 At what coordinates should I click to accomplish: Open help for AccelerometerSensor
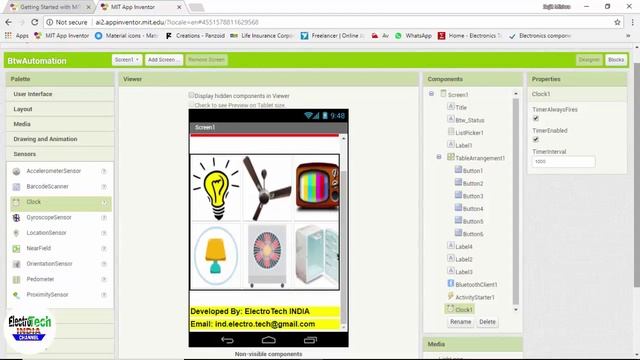tap(104, 171)
